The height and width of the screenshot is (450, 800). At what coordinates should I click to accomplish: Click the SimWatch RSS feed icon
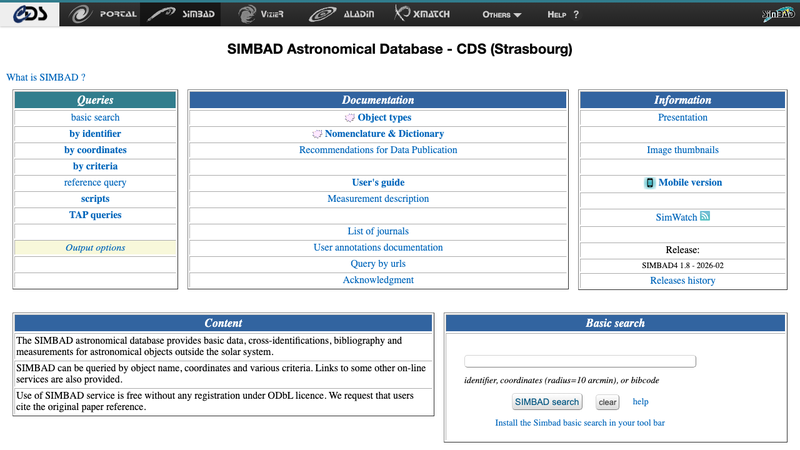[705, 216]
